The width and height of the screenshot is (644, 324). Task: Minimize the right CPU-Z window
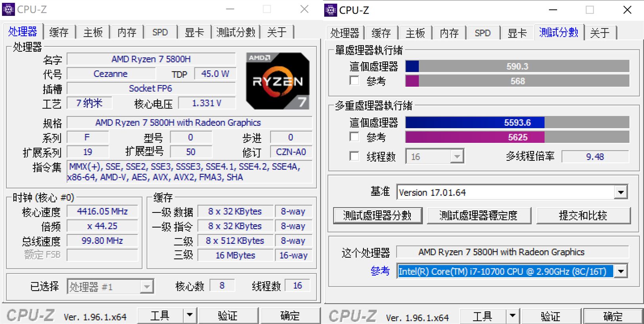(x=553, y=10)
